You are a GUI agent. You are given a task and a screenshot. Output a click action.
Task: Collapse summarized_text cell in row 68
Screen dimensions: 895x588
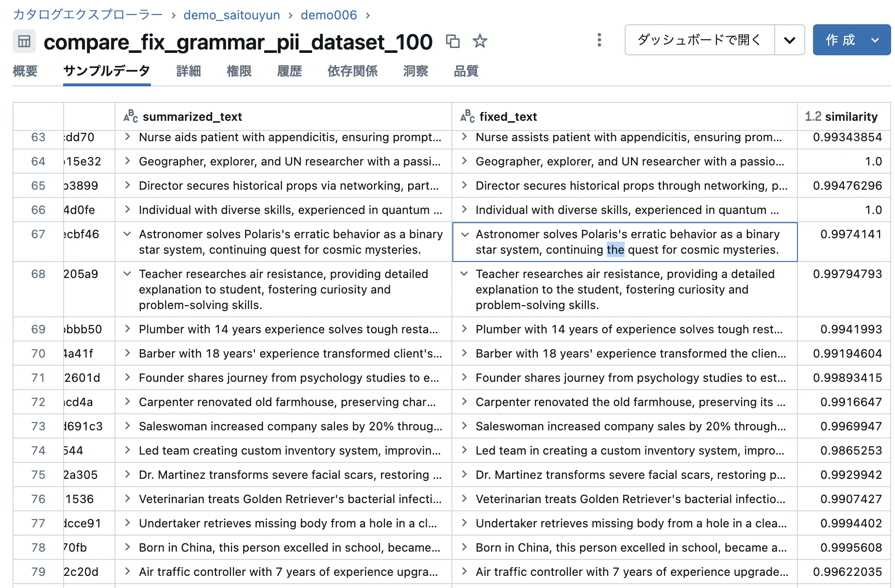coord(127,274)
